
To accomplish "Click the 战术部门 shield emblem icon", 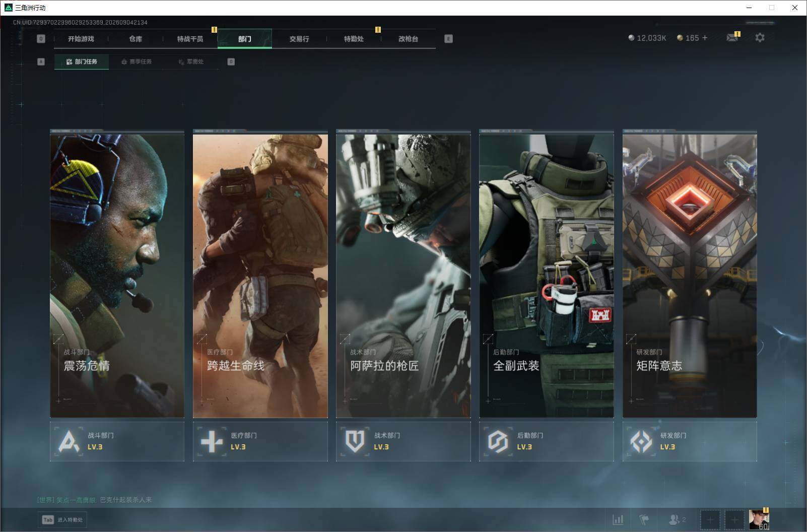I will (x=355, y=441).
